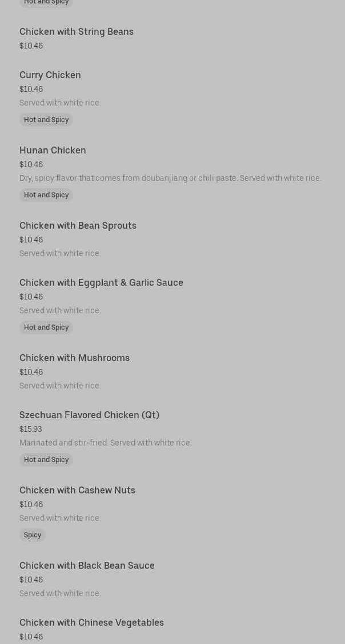The width and height of the screenshot is (345, 644).
Task: Select Chicken with Cashew Nuts
Action: pos(77,491)
